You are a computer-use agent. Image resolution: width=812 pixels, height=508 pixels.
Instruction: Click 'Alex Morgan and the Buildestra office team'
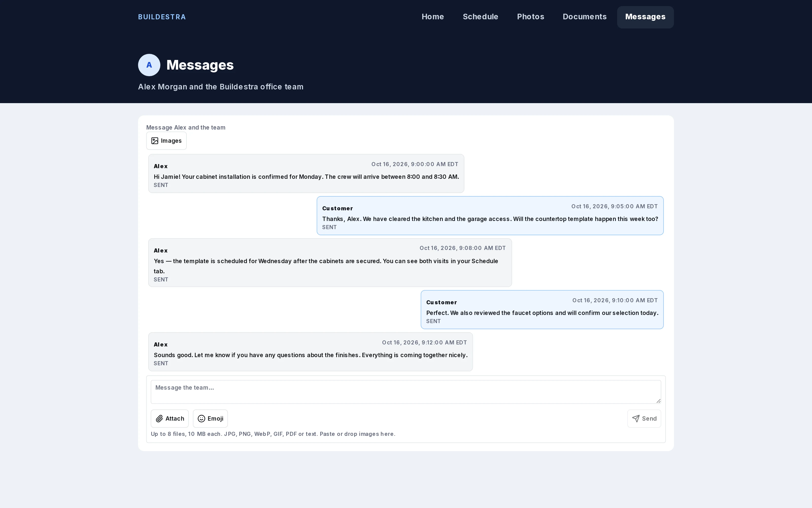click(221, 87)
